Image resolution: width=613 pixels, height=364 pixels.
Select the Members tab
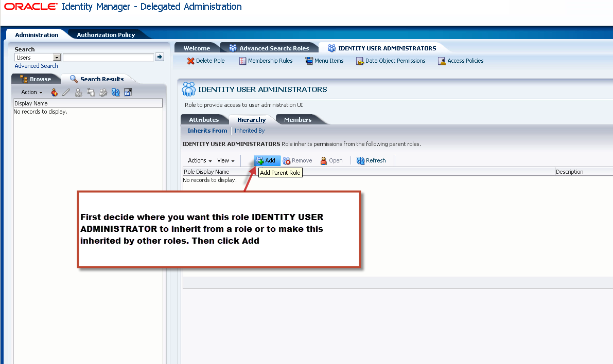coord(298,119)
